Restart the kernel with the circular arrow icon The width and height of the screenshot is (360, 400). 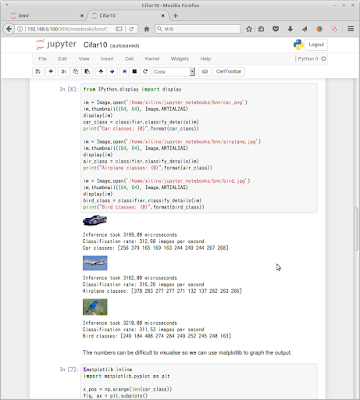(145, 72)
